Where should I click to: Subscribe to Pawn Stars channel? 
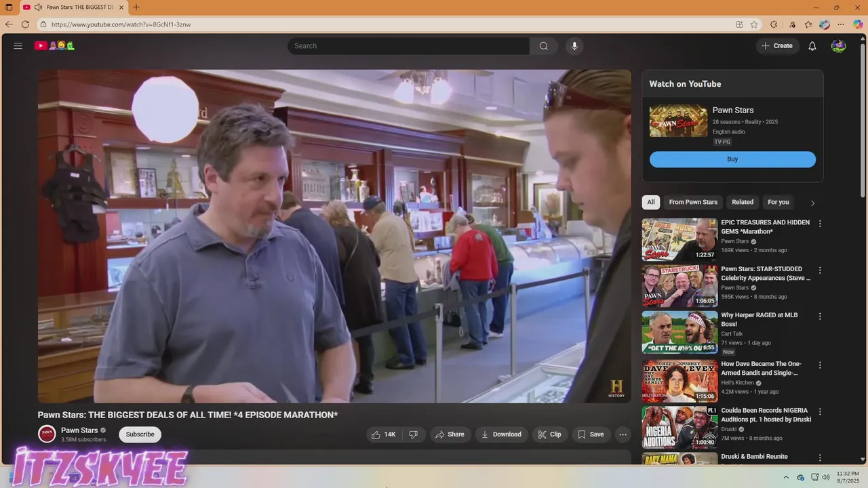[140, 434]
